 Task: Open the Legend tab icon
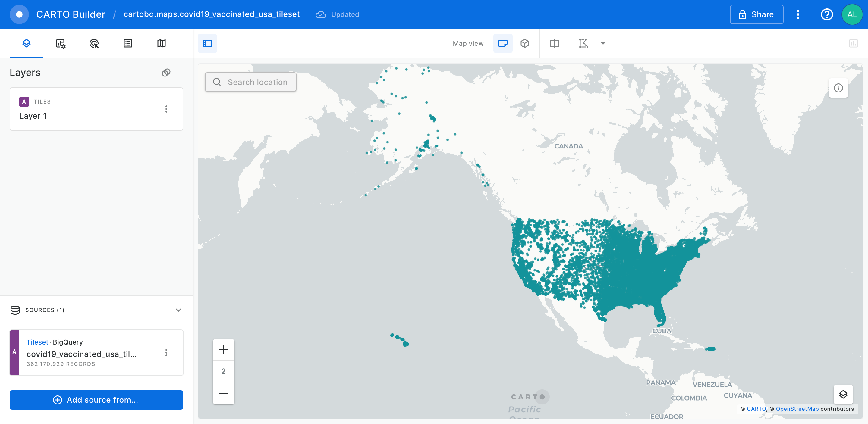click(128, 43)
